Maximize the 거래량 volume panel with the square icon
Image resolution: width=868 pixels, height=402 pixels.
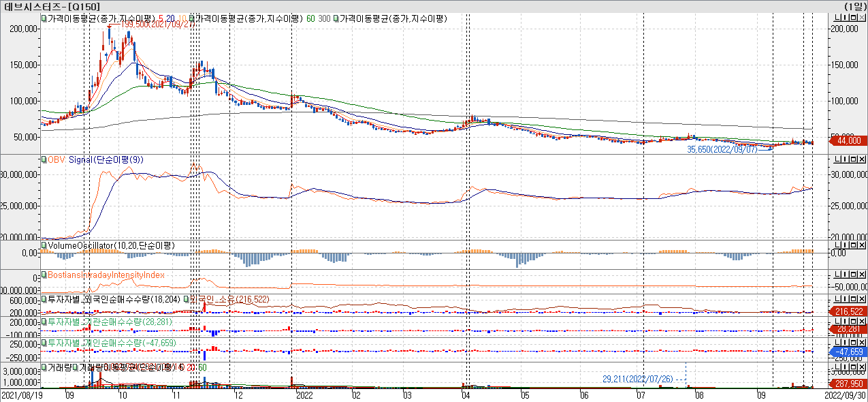pyautogui.click(x=853, y=366)
